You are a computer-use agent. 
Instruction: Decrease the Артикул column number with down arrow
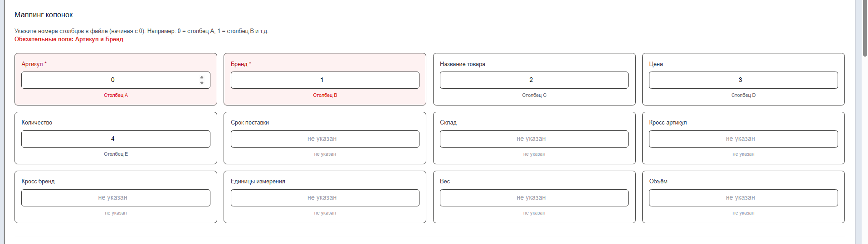point(202,83)
